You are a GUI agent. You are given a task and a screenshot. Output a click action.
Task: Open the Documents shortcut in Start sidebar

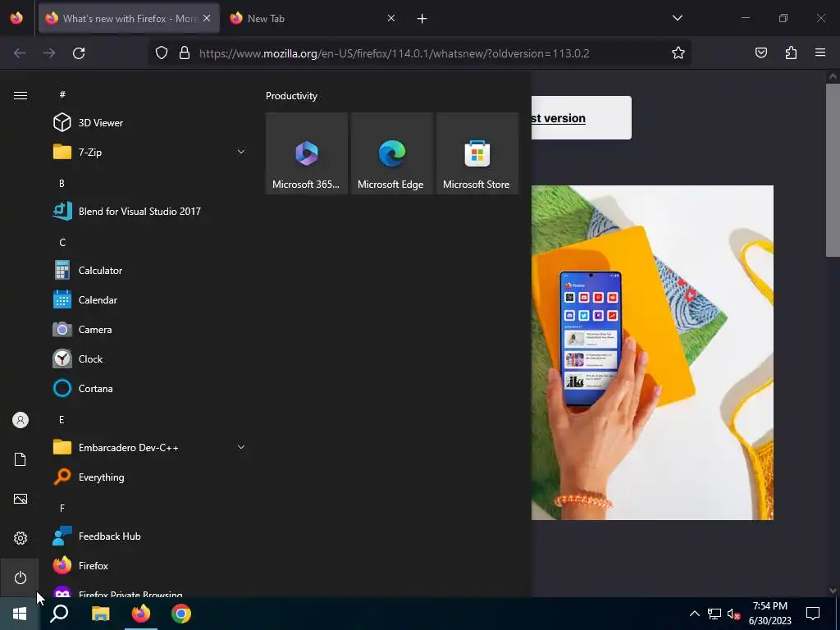(x=21, y=459)
